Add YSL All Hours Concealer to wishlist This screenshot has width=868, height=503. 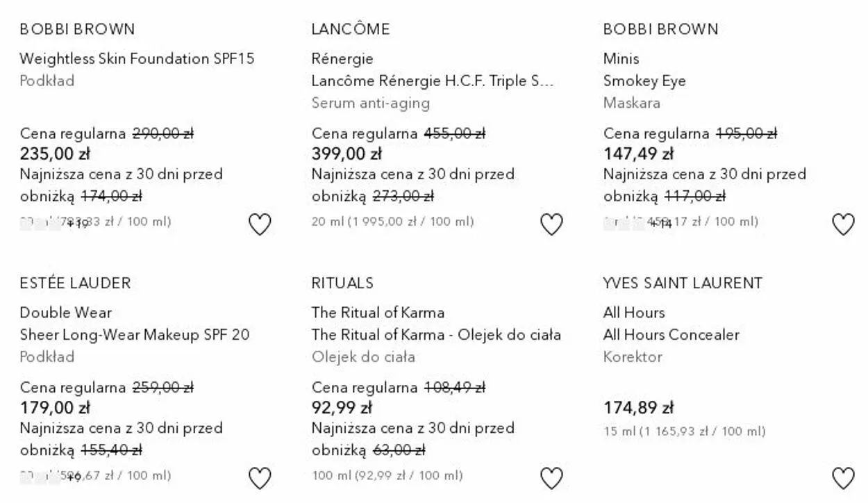tap(843, 478)
